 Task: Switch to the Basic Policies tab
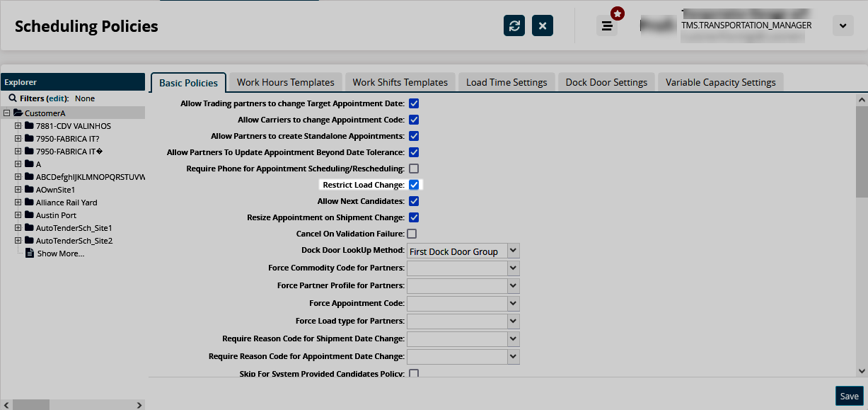(189, 82)
